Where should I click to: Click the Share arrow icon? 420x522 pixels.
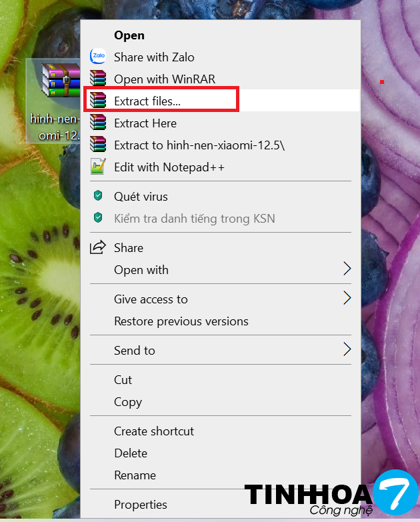click(x=98, y=247)
